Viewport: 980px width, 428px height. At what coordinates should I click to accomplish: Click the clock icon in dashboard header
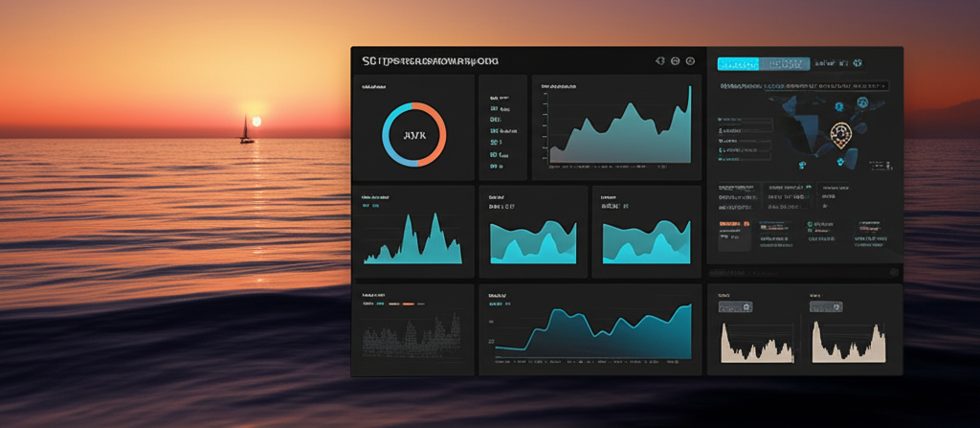click(691, 60)
